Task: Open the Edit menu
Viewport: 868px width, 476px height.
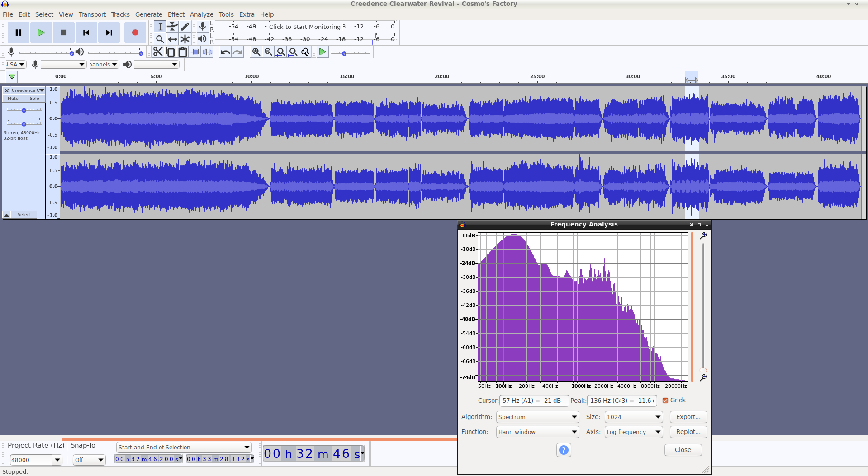Action: 24,14
